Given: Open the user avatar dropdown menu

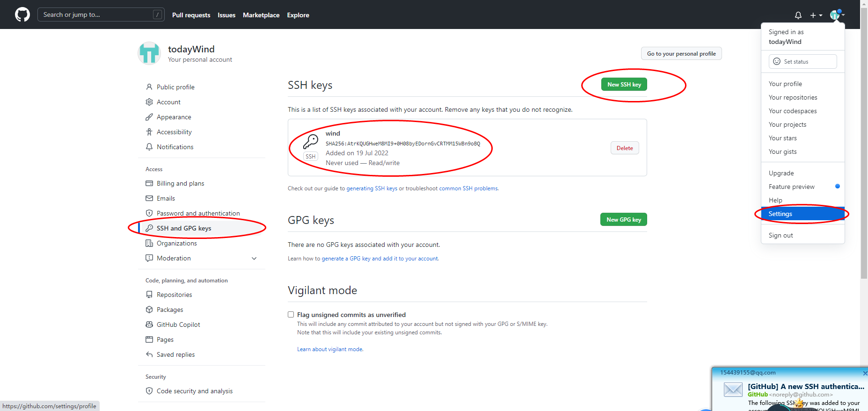Looking at the screenshot, I should pos(837,15).
